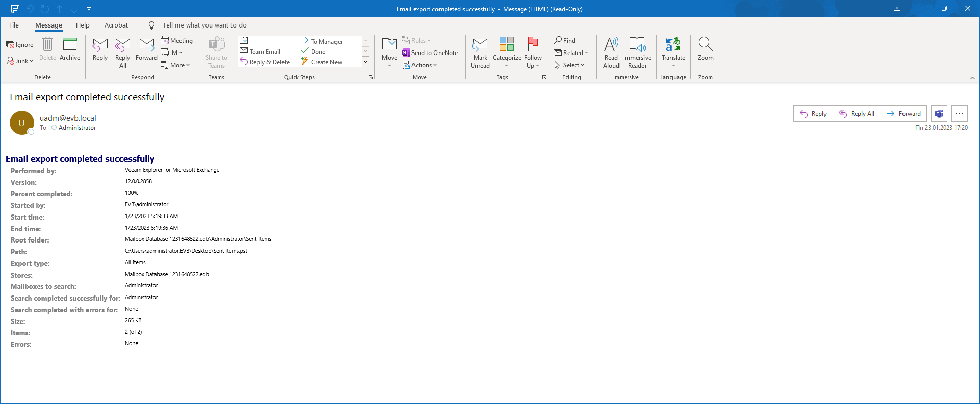Click Find in the Editing group
Image resolution: width=980 pixels, height=404 pixels.
(565, 41)
